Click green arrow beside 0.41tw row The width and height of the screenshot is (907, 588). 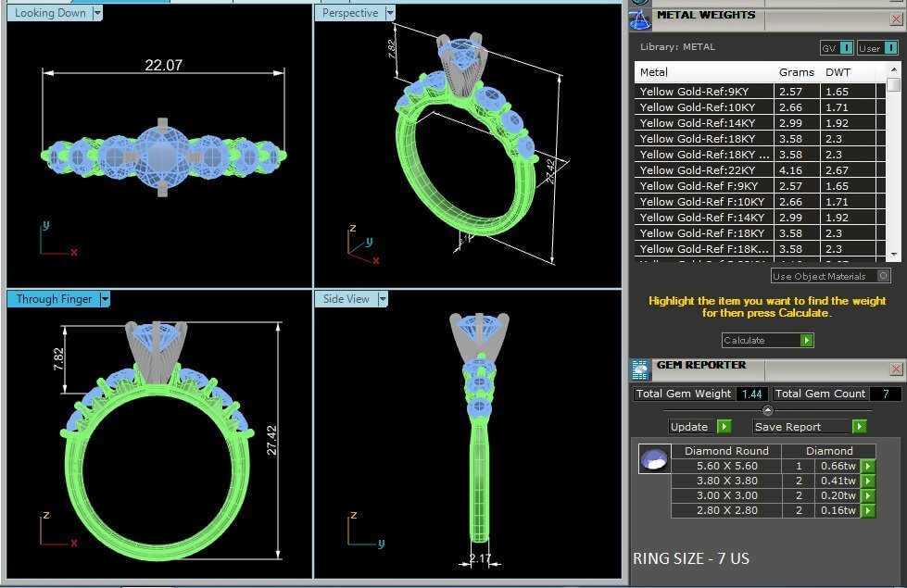(x=867, y=482)
